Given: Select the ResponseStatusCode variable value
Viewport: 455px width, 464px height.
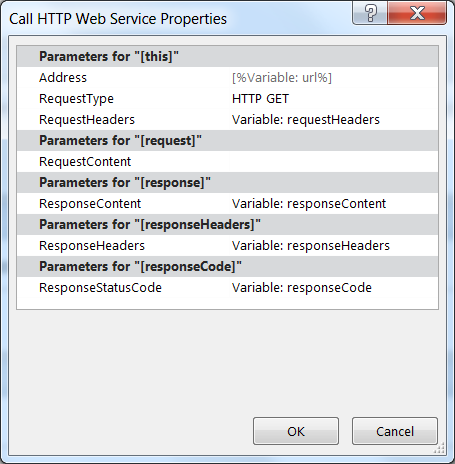Looking at the screenshot, I should coord(334,287).
